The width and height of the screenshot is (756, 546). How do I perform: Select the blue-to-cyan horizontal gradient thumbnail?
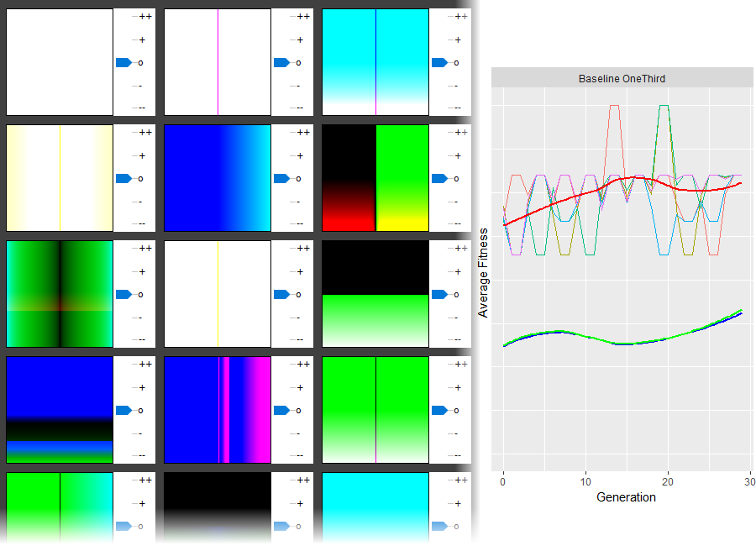(218, 178)
